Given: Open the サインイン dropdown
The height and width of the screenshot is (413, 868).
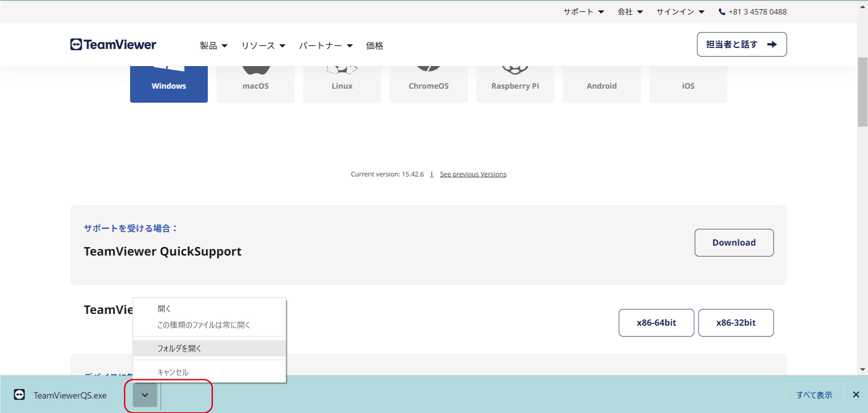Looking at the screenshot, I should click(x=680, y=12).
